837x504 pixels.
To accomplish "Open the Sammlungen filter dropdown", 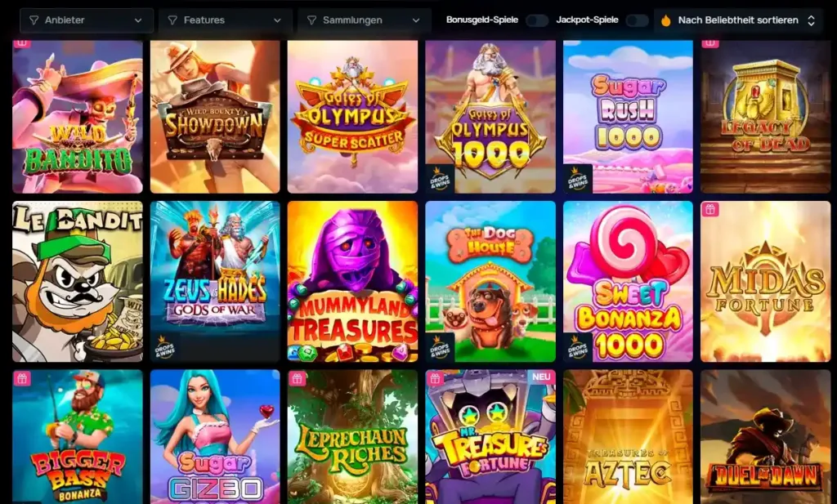I will click(x=364, y=20).
